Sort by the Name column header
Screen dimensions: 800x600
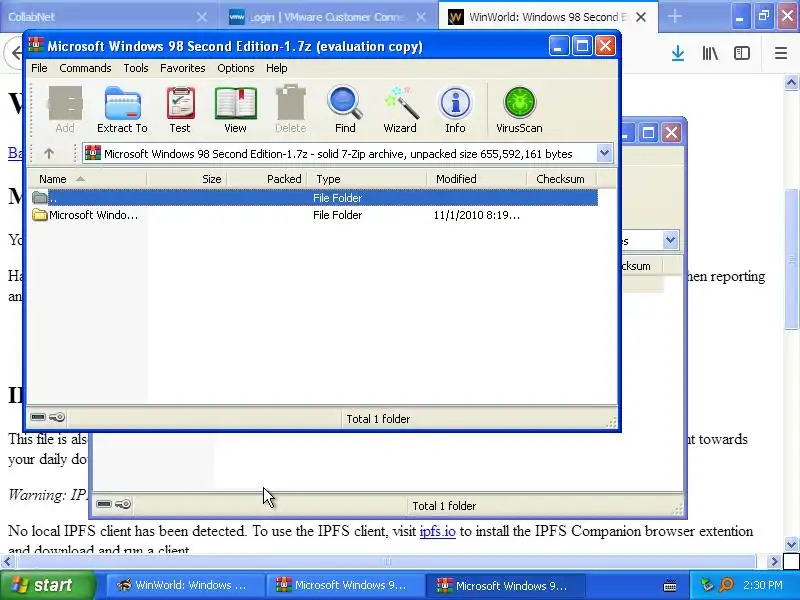[88, 179]
